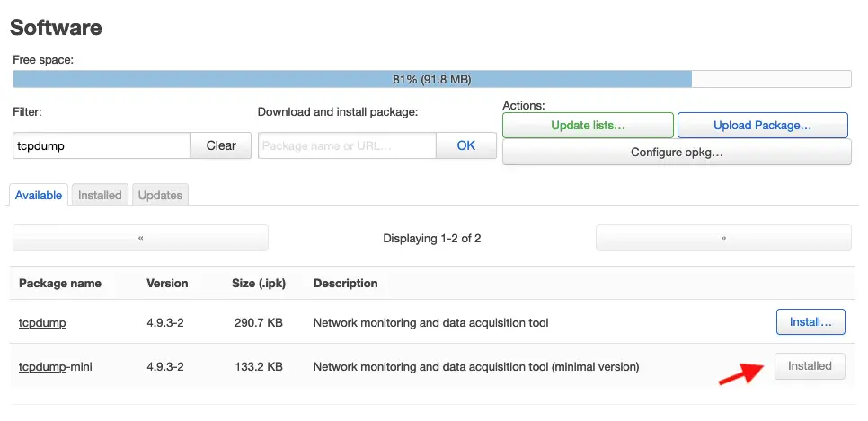
Task: Focus the filter field containing tcpdump
Action: [x=102, y=145]
